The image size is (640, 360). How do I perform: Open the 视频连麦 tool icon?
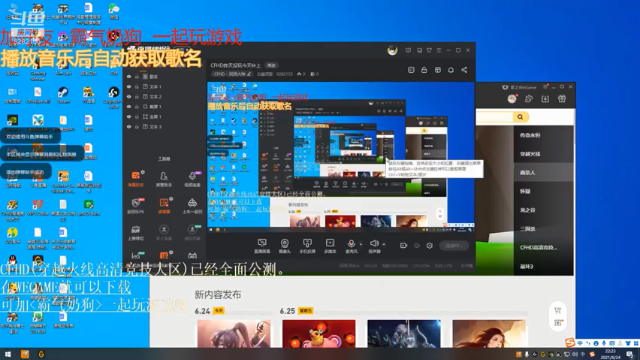[192, 179]
